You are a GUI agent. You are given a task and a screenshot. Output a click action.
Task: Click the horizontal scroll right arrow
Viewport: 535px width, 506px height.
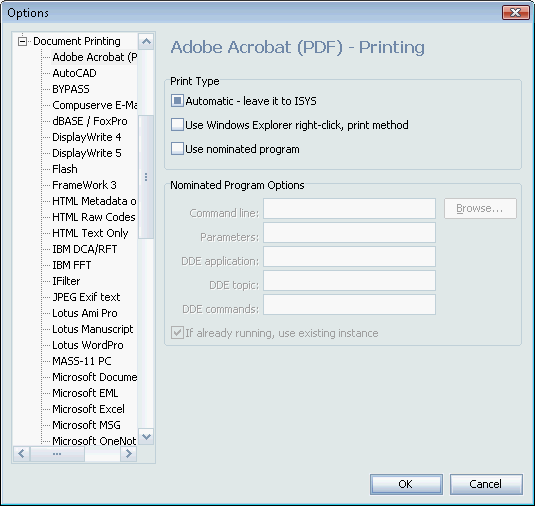coord(129,454)
